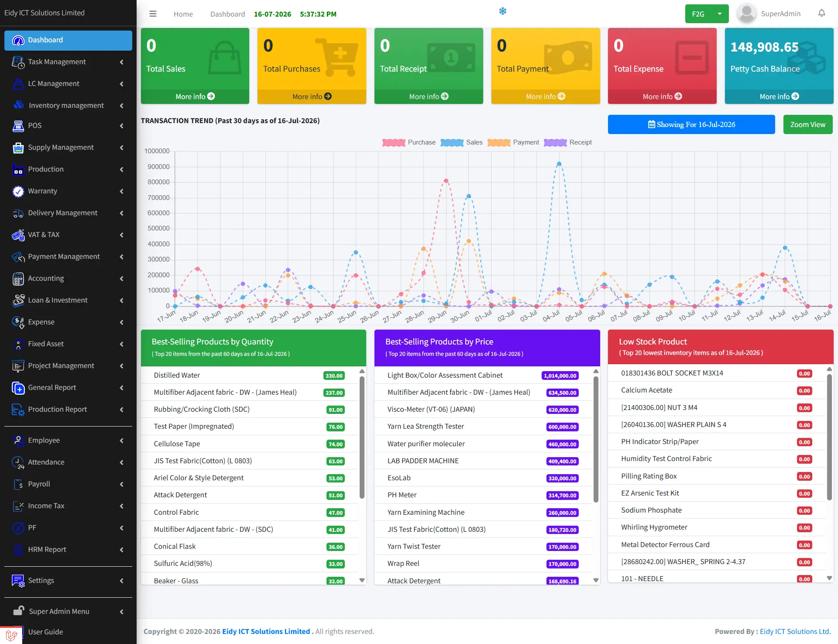Expand Inventory management submenu arrow

click(121, 106)
